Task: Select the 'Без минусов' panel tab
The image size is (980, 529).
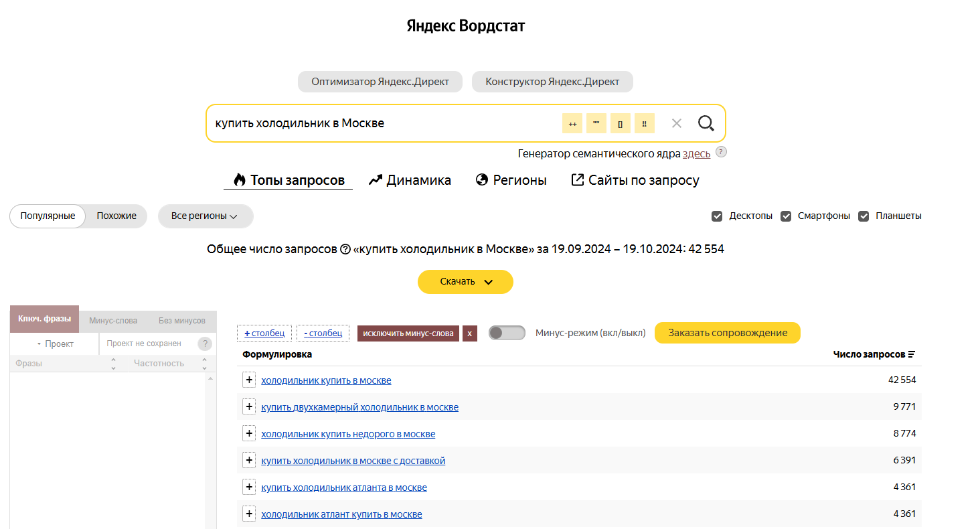Action: [182, 321]
